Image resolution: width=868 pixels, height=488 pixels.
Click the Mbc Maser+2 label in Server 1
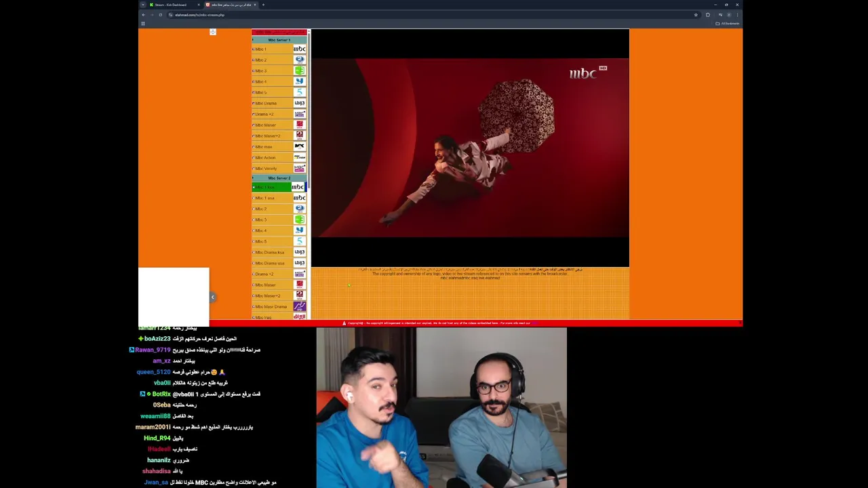click(x=268, y=136)
